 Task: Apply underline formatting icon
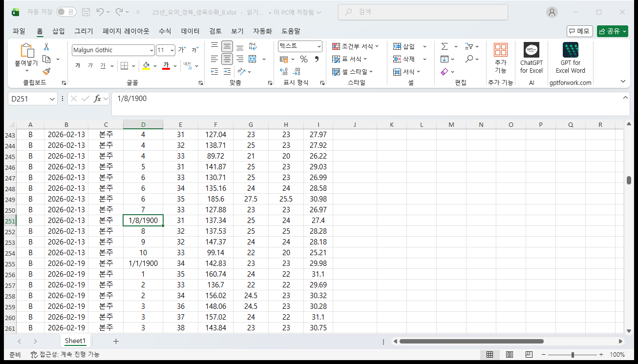point(103,65)
